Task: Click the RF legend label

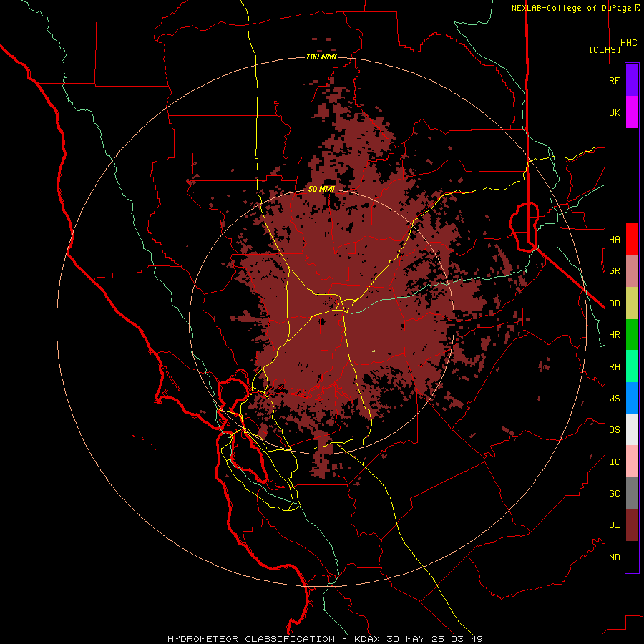Action: [615, 80]
